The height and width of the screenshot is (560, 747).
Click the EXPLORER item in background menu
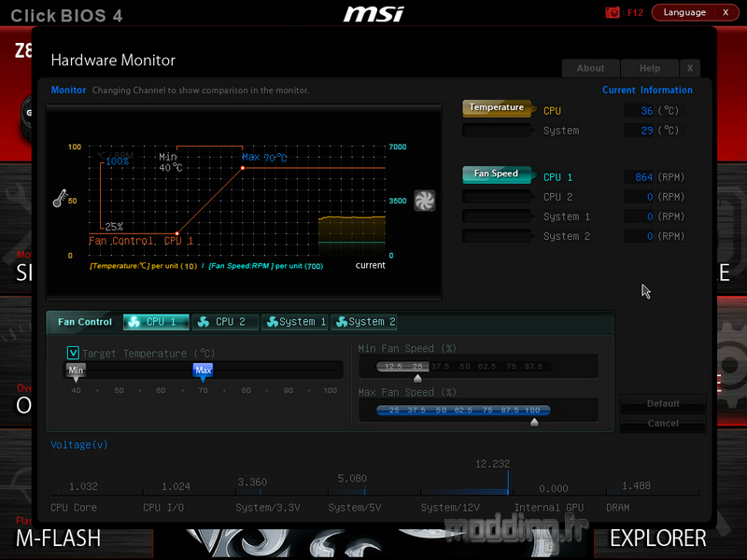(x=658, y=539)
